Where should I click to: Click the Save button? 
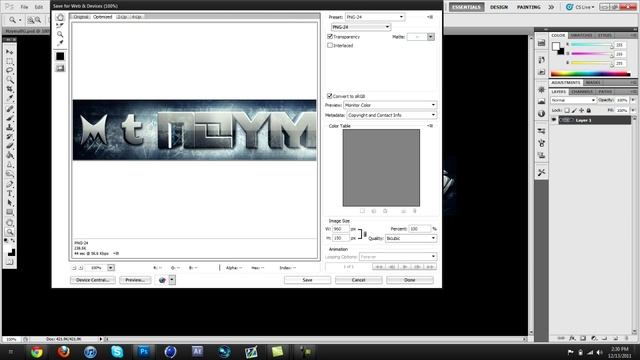pos(307,280)
